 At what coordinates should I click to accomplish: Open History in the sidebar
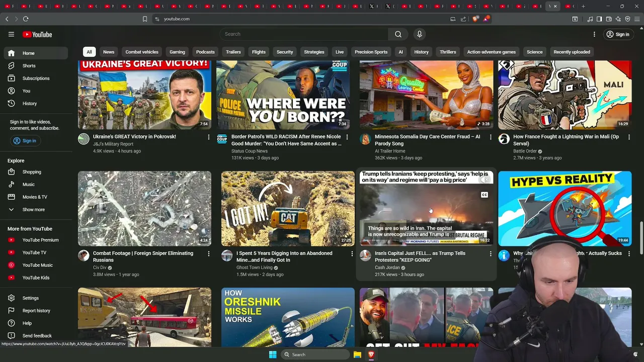tap(35, 104)
